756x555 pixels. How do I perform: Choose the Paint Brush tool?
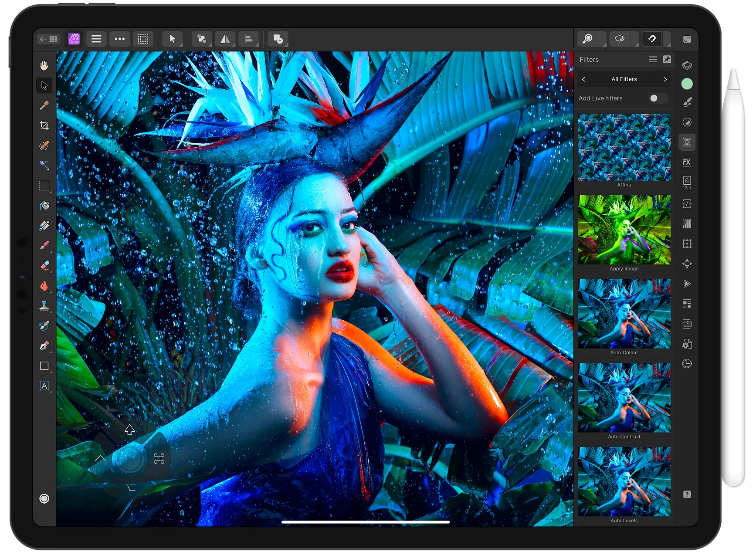click(x=44, y=246)
